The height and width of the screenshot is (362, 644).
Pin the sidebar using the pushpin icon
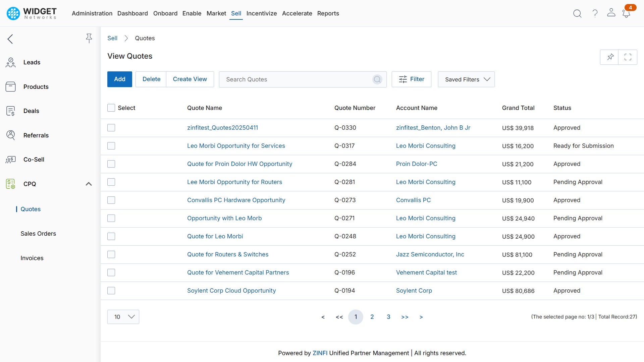(x=89, y=38)
